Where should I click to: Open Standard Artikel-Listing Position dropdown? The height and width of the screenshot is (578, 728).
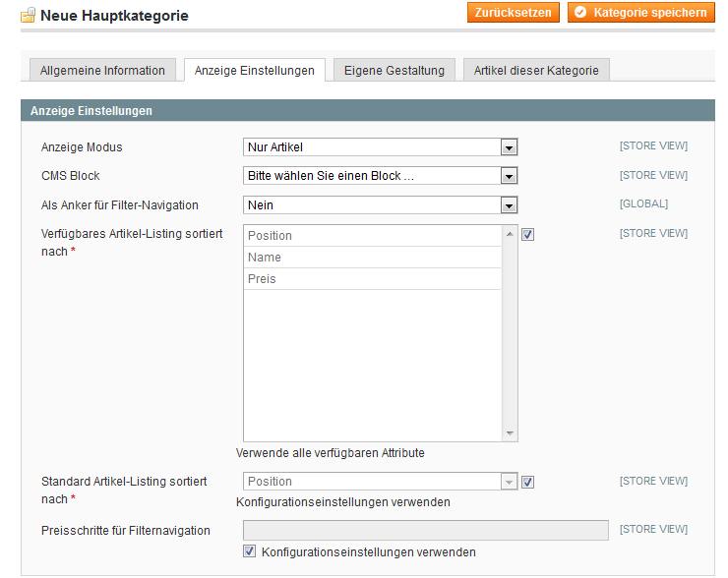pos(381,482)
